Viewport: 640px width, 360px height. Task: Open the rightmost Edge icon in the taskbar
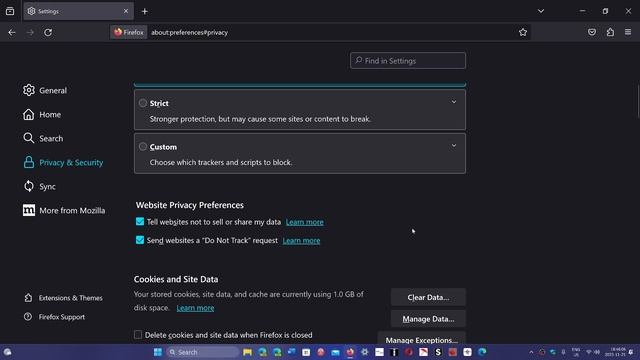pos(482,352)
